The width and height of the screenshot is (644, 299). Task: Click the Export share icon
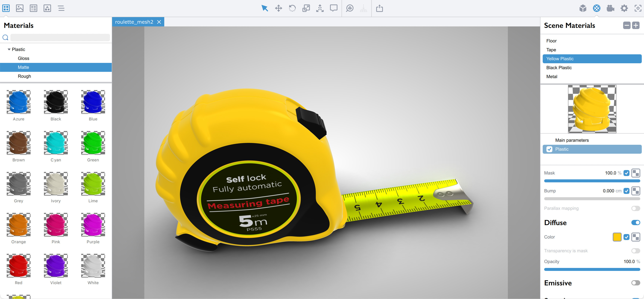379,8
